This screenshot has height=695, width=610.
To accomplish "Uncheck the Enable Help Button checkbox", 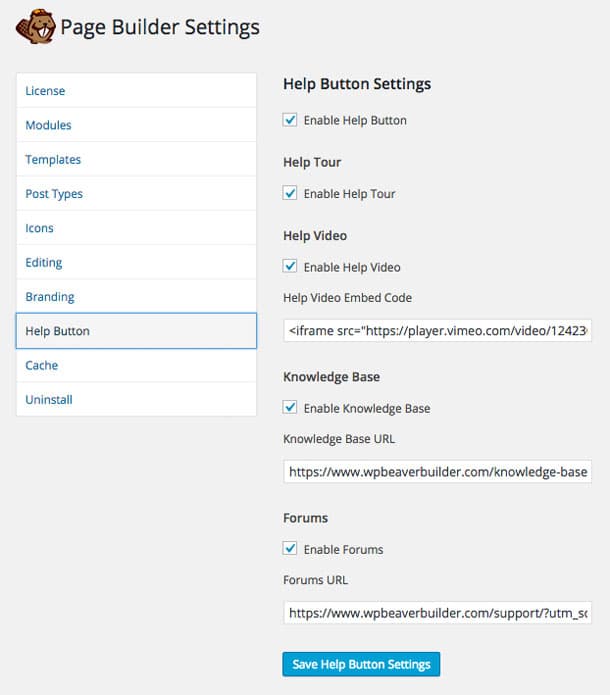I will pyautogui.click(x=290, y=120).
